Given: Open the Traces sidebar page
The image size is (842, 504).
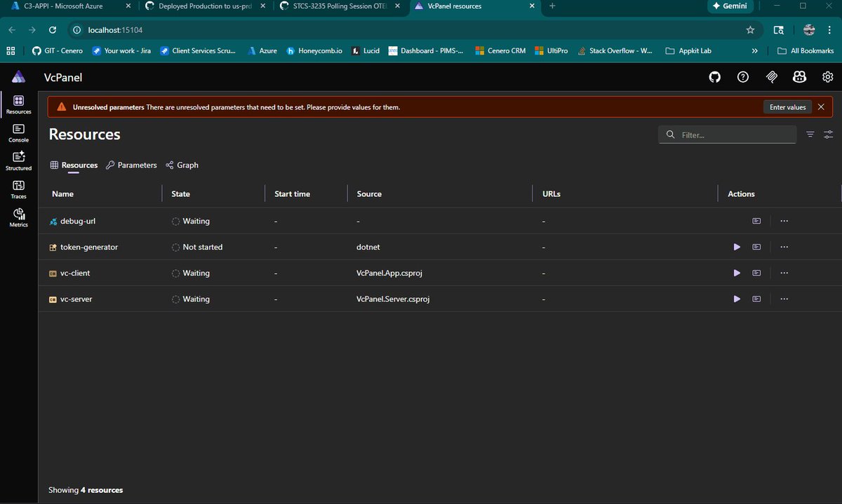Looking at the screenshot, I should click(18, 189).
